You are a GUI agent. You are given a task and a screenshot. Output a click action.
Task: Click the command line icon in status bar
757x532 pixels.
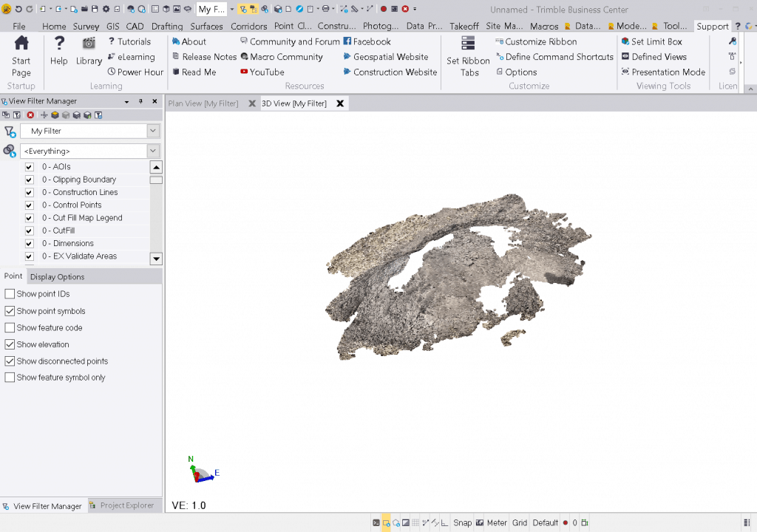[376, 523]
